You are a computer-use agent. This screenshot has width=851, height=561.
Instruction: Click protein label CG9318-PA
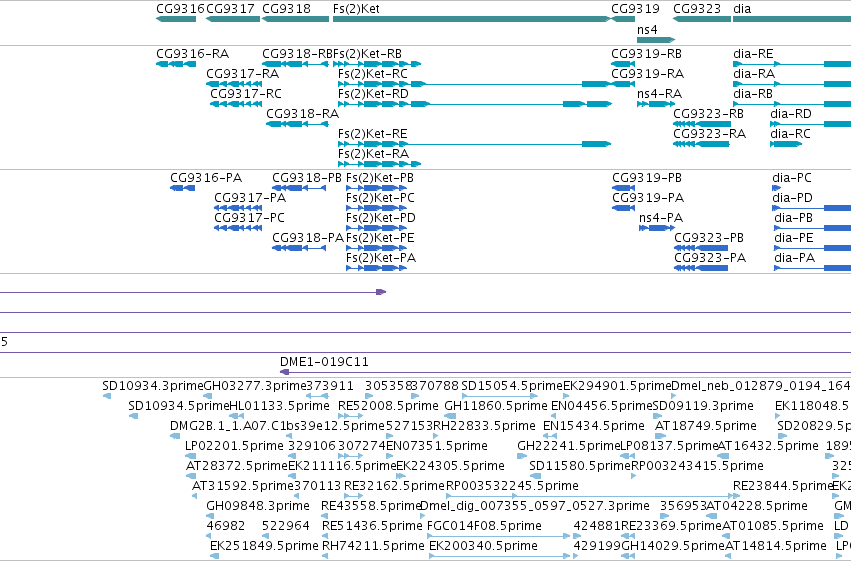coord(308,238)
